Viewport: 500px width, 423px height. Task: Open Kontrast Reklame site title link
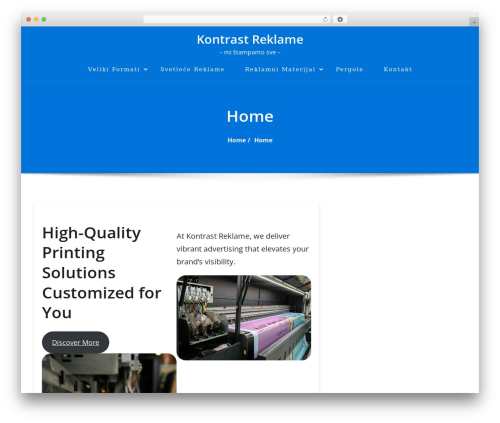click(250, 40)
